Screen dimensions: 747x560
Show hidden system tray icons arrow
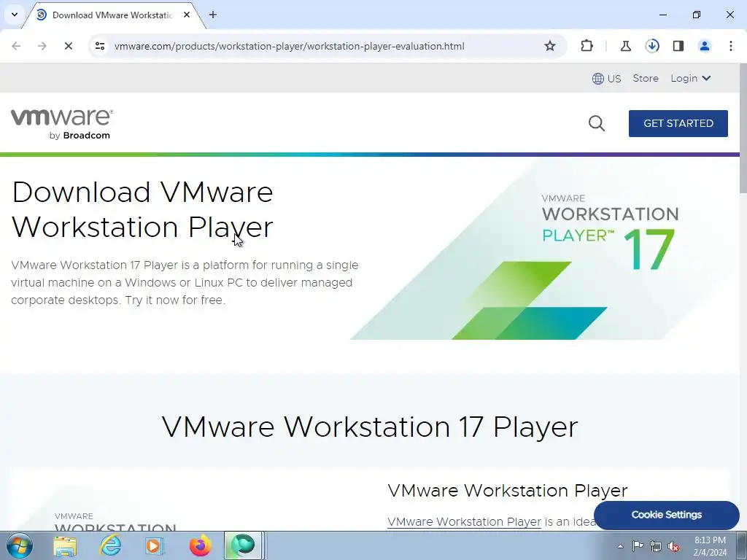[620, 546]
